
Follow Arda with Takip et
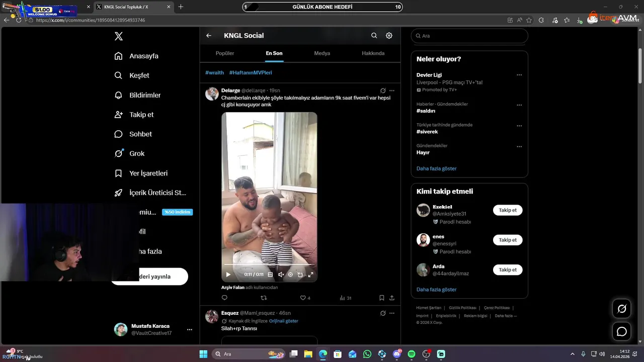click(x=508, y=269)
